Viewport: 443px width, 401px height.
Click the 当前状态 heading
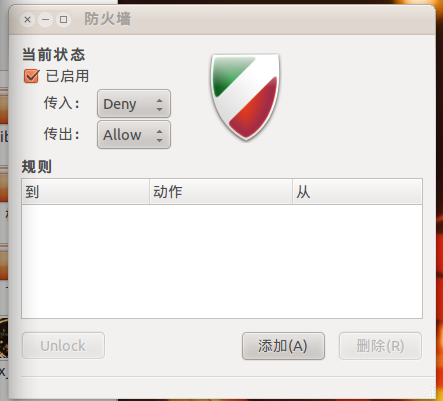53,54
